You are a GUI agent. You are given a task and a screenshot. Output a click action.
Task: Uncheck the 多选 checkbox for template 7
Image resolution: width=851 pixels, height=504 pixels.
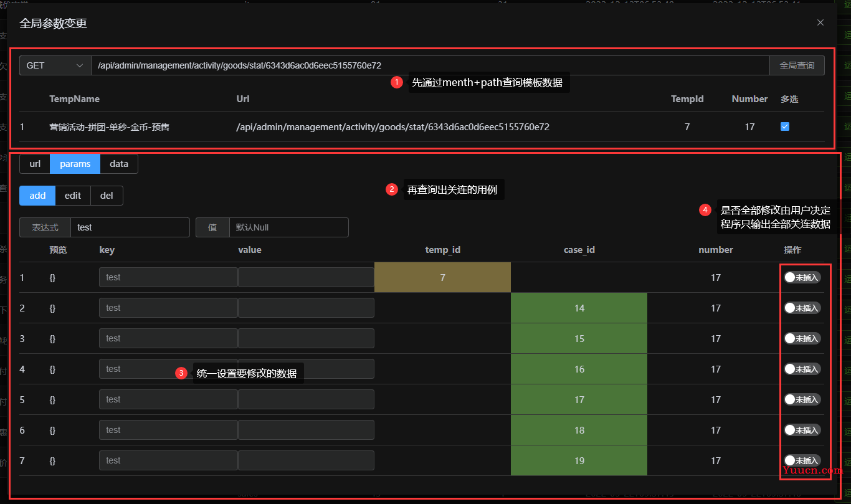click(785, 126)
